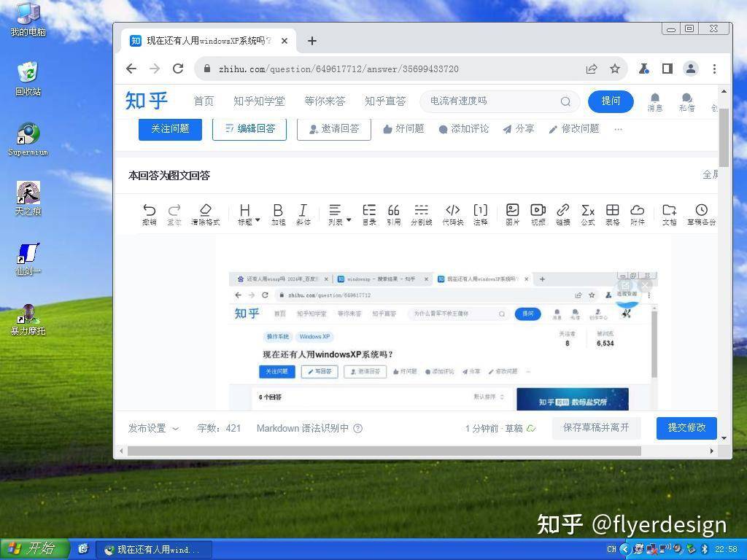Click the horizontal scrollbar

click(x=384, y=451)
